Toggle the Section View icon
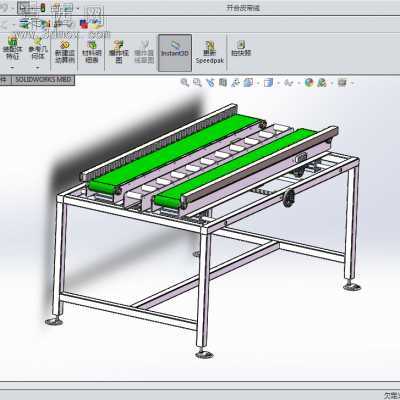Viewport: 400px width, 400px height. tap(223, 82)
